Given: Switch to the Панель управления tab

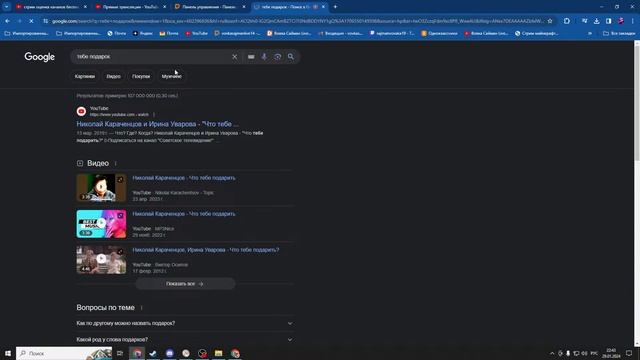Looking at the screenshot, I should point(210,7).
